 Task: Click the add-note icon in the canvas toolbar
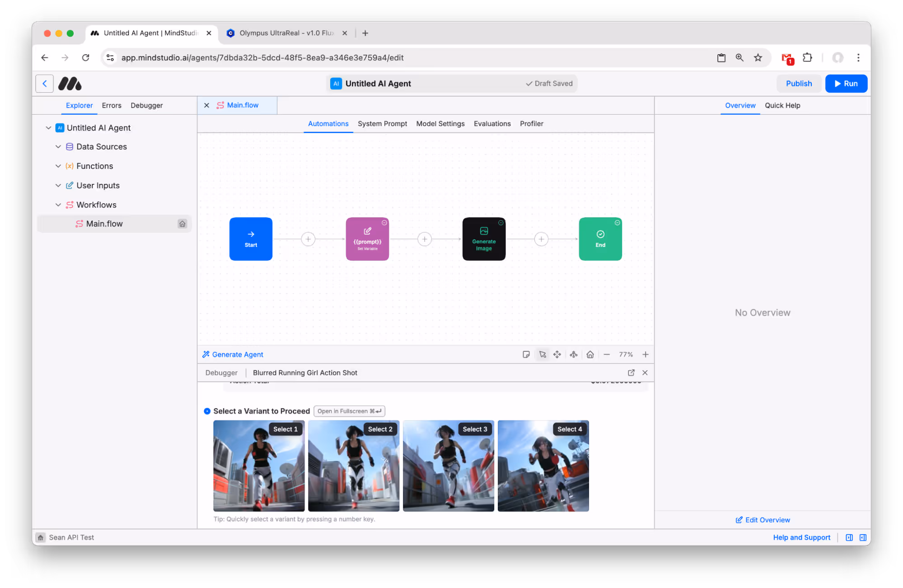pyautogui.click(x=526, y=354)
